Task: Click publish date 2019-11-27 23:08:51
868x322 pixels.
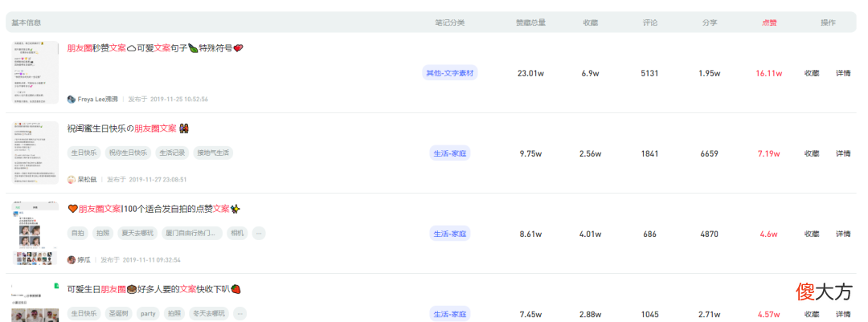Action: coord(158,179)
